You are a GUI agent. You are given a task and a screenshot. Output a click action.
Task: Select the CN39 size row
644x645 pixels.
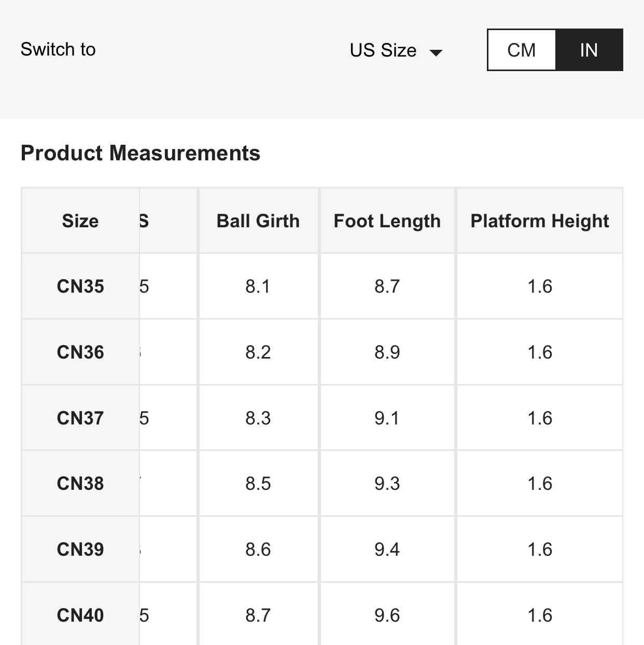tap(80, 549)
